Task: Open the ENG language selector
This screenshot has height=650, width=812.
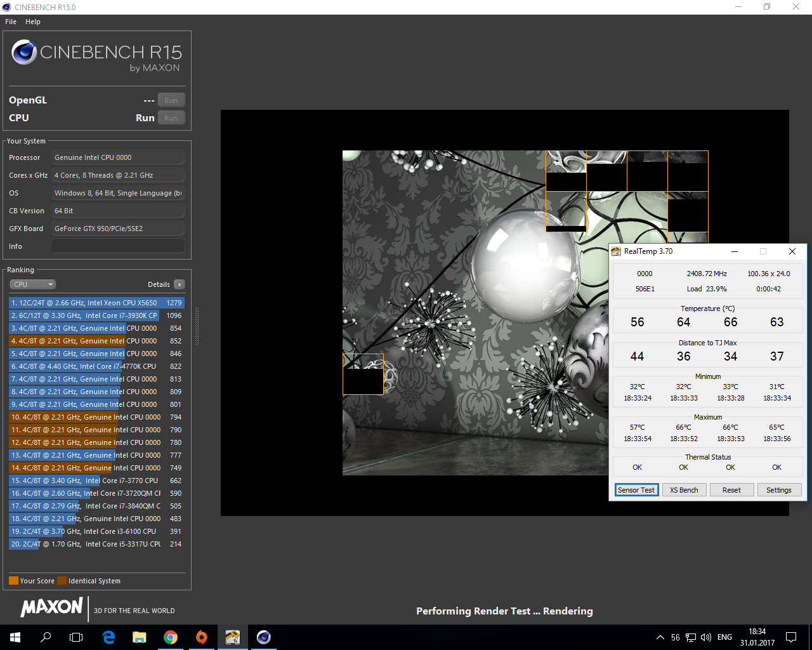Action: [724, 637]
